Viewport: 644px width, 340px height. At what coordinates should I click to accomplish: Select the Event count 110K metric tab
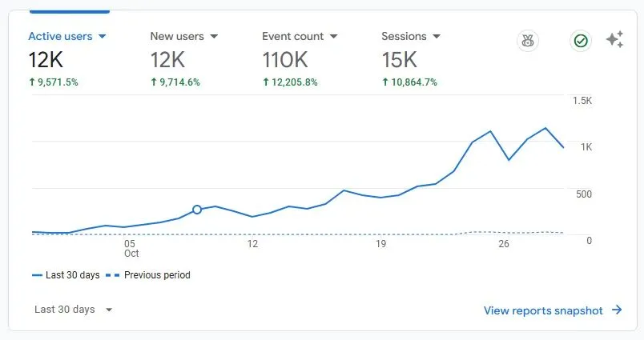(x=300, y=58)
